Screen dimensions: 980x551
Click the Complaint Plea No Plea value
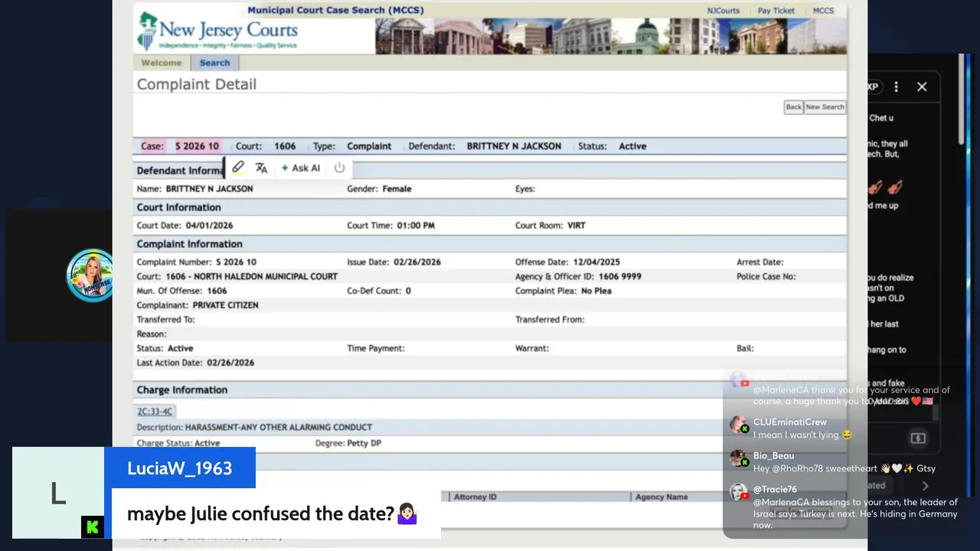point(596,291)
